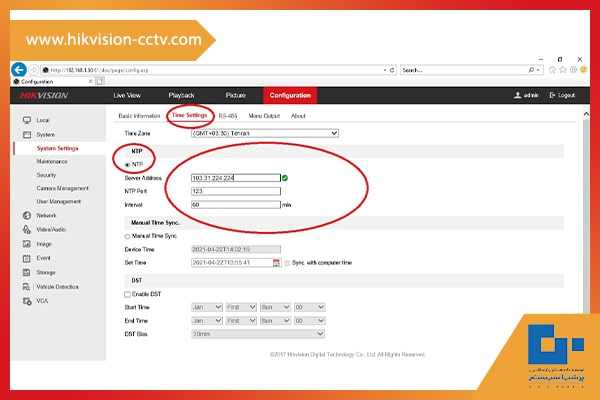Screen dimensions: 600x400
Task: Open the Start Time month dropdown
Action: point(207,307)
